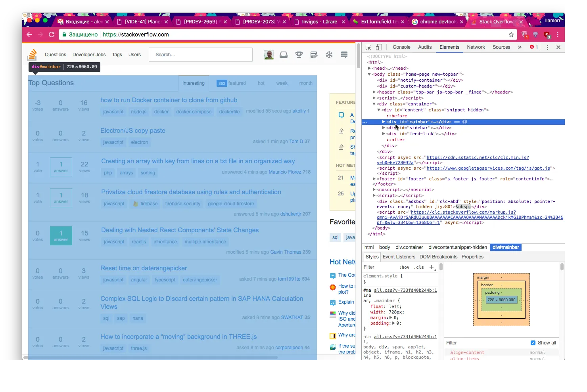Viewport: 587px width, 392px height.
Task: Expand the header top-bar element
Action: [x=374, y=92]
